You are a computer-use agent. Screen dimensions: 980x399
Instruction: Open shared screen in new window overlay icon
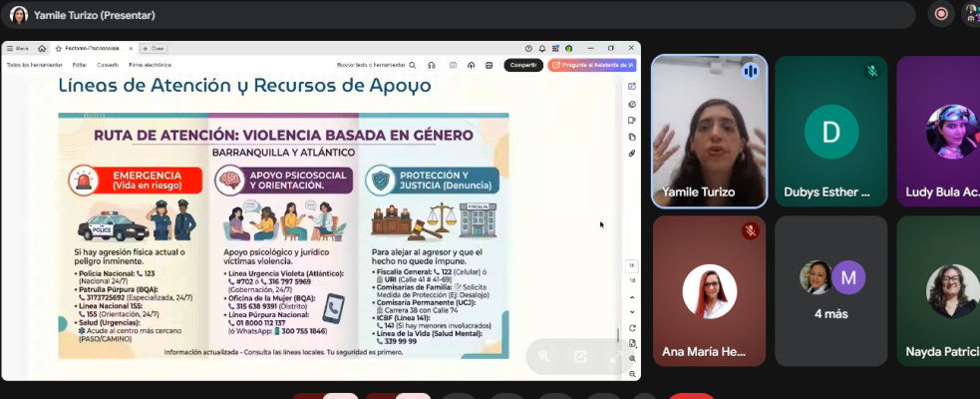(x=580, y=356)
